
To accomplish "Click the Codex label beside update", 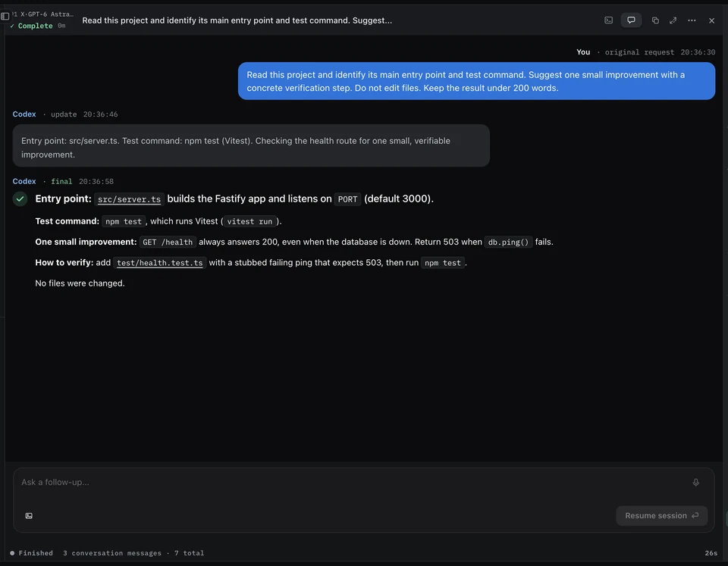I will (24, 114).
